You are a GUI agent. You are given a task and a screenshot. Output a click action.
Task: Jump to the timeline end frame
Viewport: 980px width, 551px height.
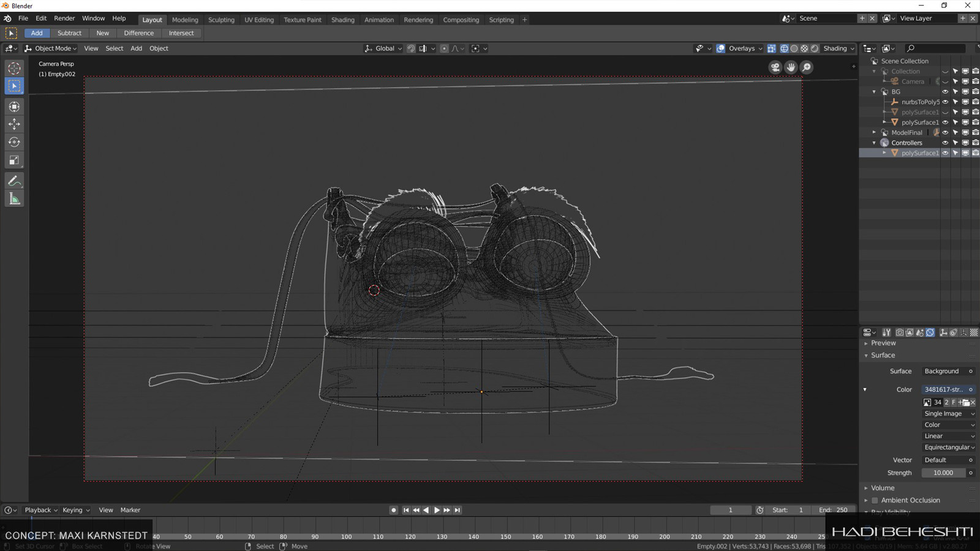tap(457, 510)
